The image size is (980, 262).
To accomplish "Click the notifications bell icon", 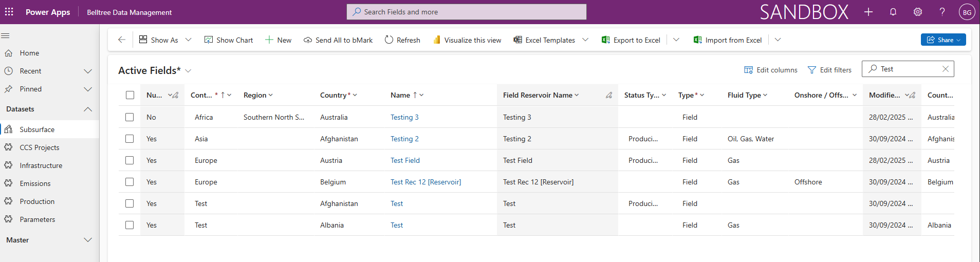I will click(893, 12).
